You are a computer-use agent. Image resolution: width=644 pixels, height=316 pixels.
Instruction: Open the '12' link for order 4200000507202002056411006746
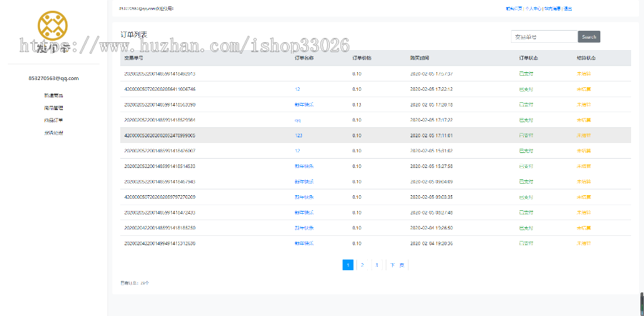297,89
